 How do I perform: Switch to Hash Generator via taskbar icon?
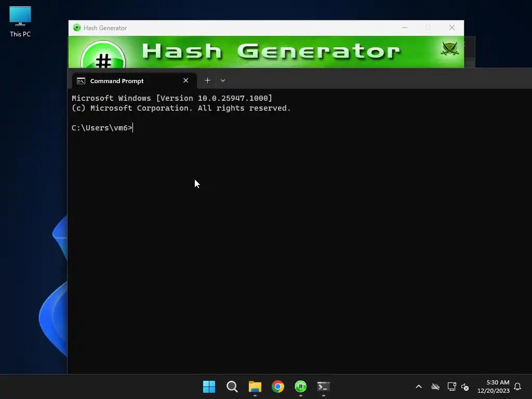point(301,387)
